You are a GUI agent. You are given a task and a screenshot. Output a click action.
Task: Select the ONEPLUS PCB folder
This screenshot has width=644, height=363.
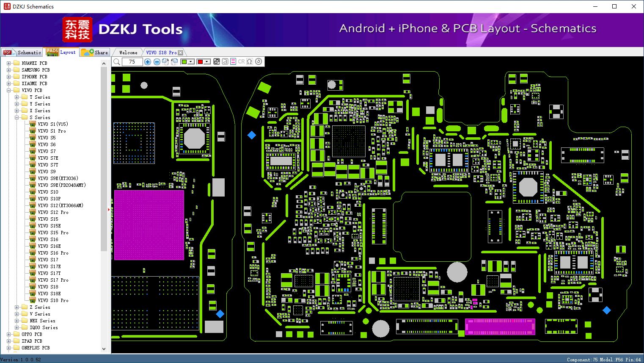(36, 348)
